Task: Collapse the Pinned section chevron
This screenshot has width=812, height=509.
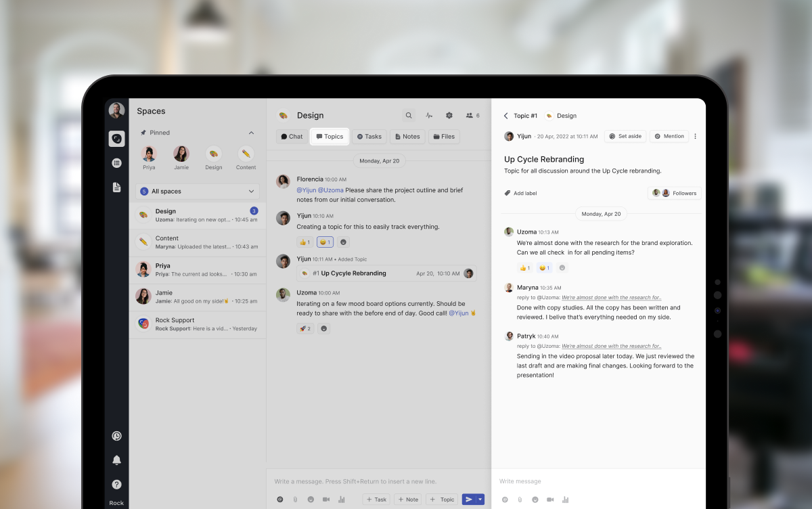Action: [252, 133]
